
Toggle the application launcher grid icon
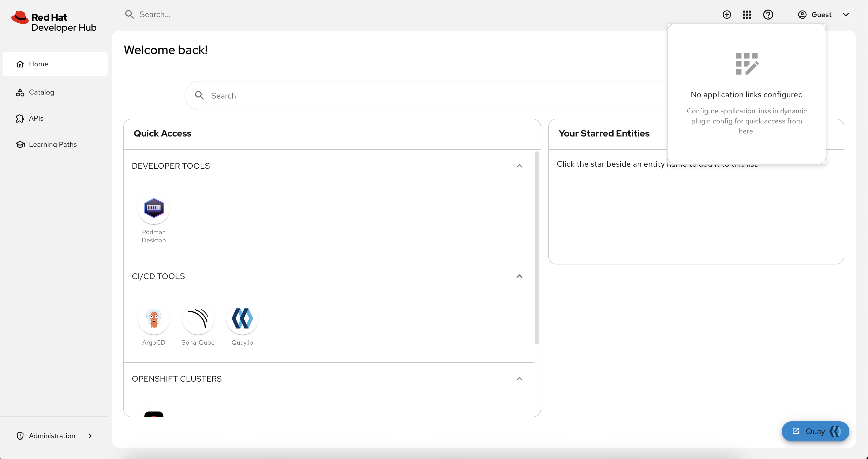[747, 15]
